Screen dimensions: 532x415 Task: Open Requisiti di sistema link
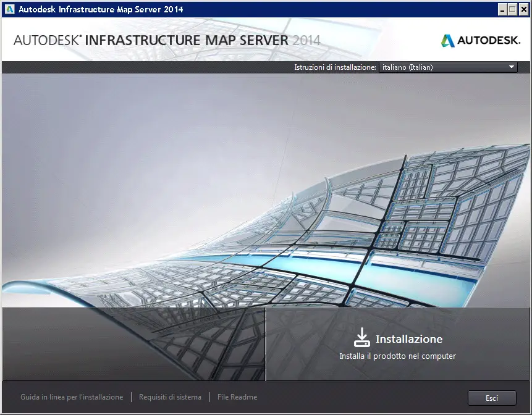(x=170, y=397)
